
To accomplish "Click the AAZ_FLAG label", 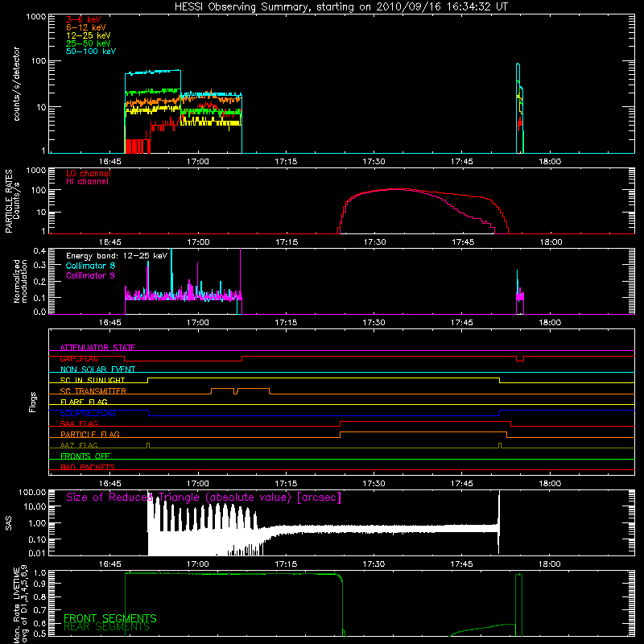I will [79, 445].
